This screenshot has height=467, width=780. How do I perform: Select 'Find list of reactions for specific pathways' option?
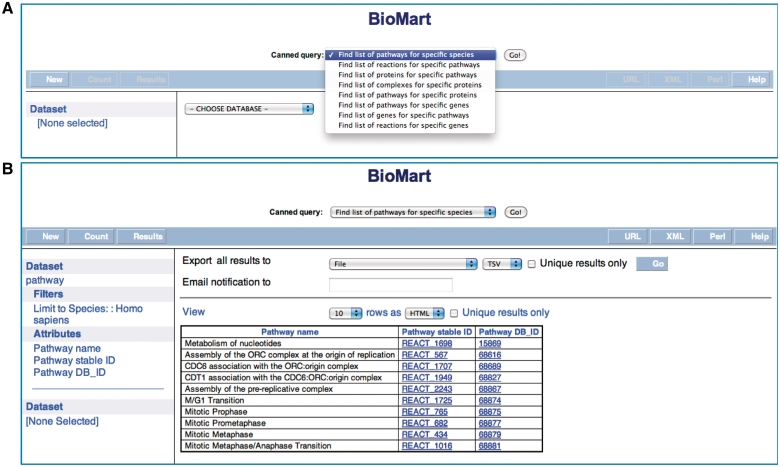(x=409, y=65)
